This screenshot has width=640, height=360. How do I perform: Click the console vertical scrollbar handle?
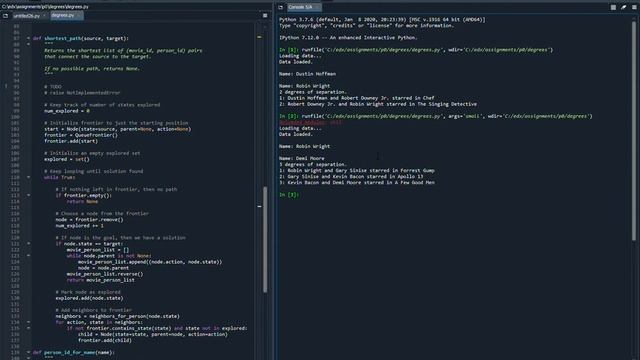tap(633, 131)
